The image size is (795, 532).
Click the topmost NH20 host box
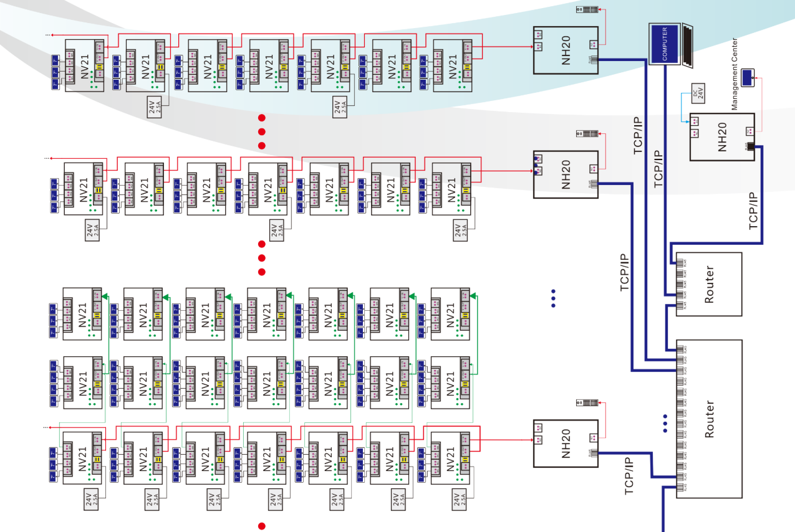coord(566,50)
